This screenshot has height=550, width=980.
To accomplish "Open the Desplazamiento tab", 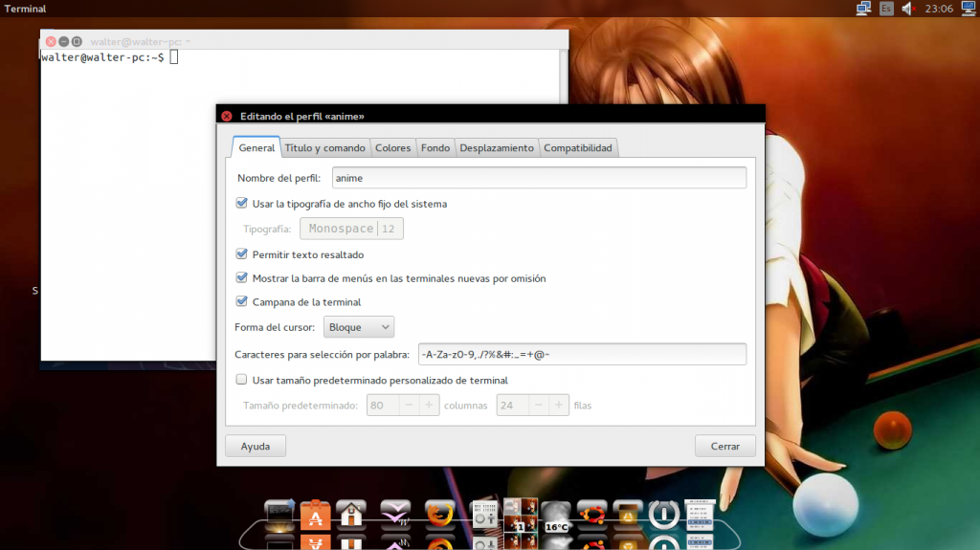I will click(497, 147).
